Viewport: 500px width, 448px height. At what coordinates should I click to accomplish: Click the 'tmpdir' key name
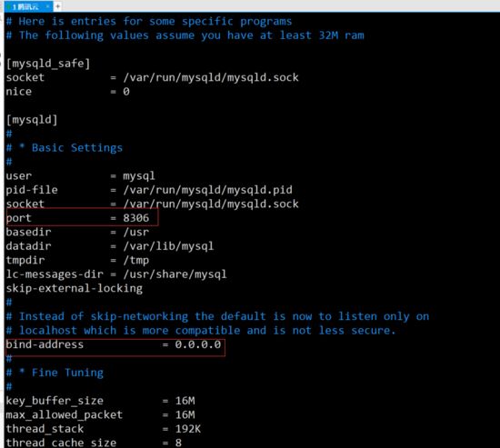coord(25,260)
